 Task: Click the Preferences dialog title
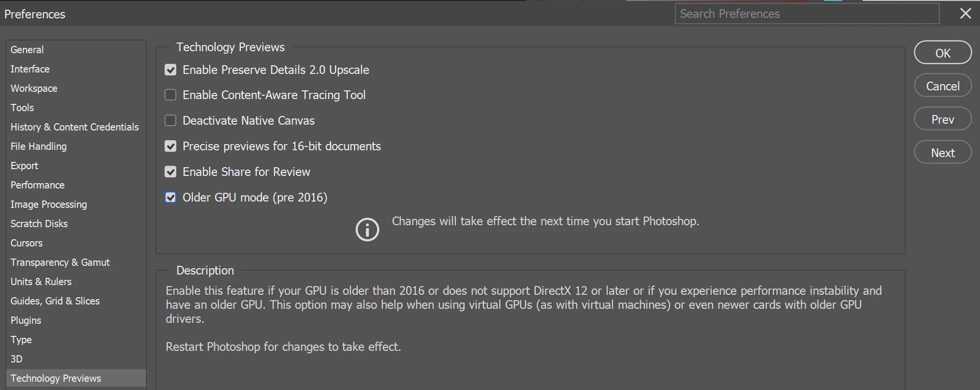point(35,14)
